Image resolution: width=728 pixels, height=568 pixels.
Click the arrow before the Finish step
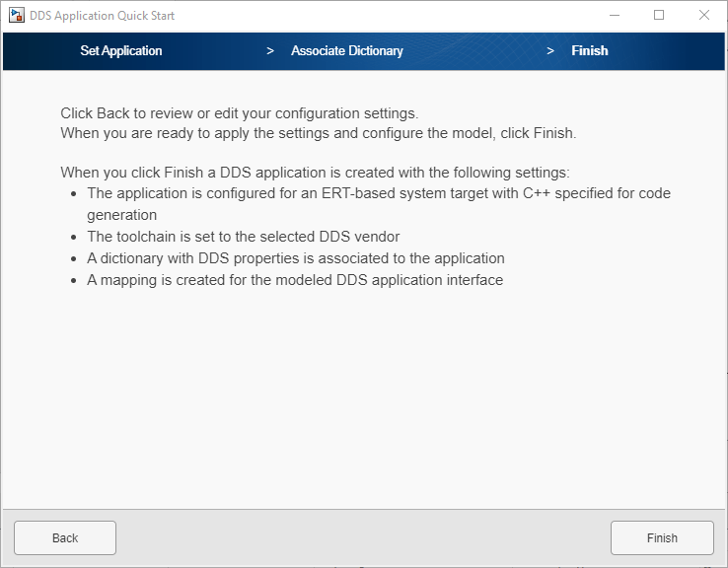550,51
